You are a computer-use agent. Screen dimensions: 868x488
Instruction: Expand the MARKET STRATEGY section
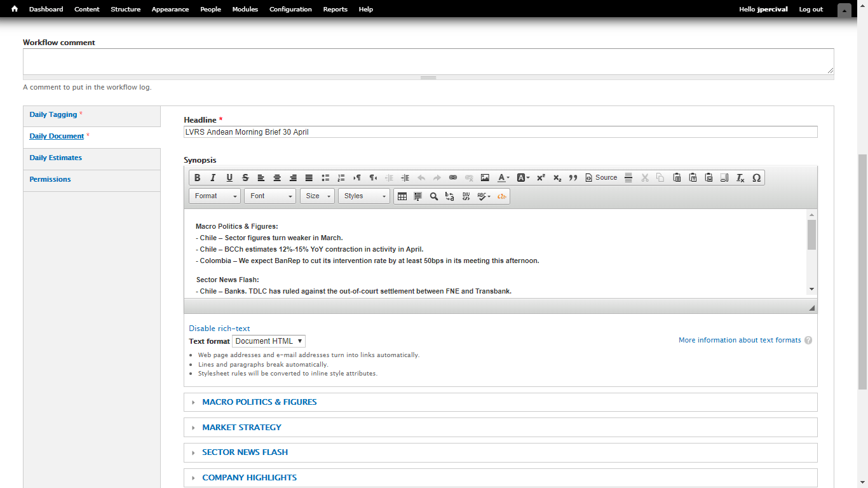[x=241, y=428]
